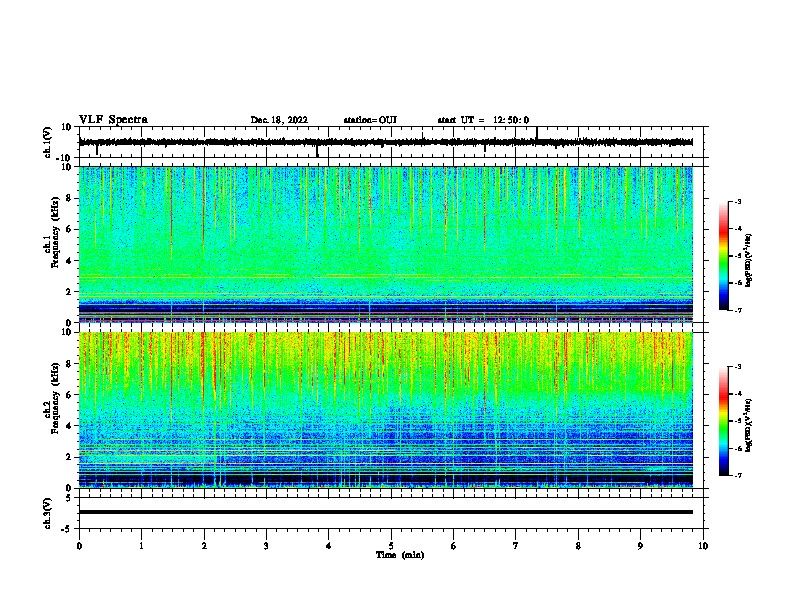Click the time axis tick label "1"
792x612 pixels.
click(141, 546)
